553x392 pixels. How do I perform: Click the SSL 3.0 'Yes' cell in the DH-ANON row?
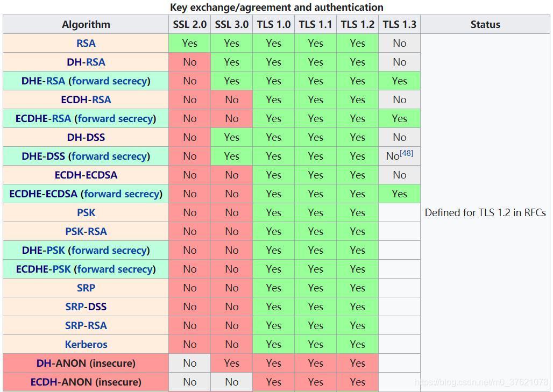232,364
